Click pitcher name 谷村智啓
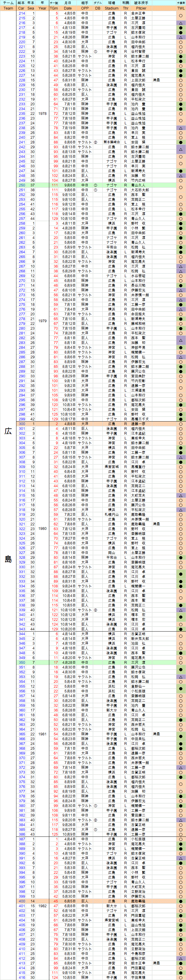Image resolution: width=186 pixels, height=980 pixels. coord(138,51)
